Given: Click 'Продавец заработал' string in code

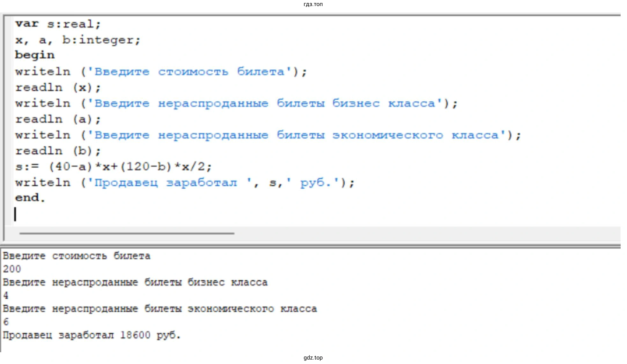Looking at the screenshot, I should click(166, 183).
